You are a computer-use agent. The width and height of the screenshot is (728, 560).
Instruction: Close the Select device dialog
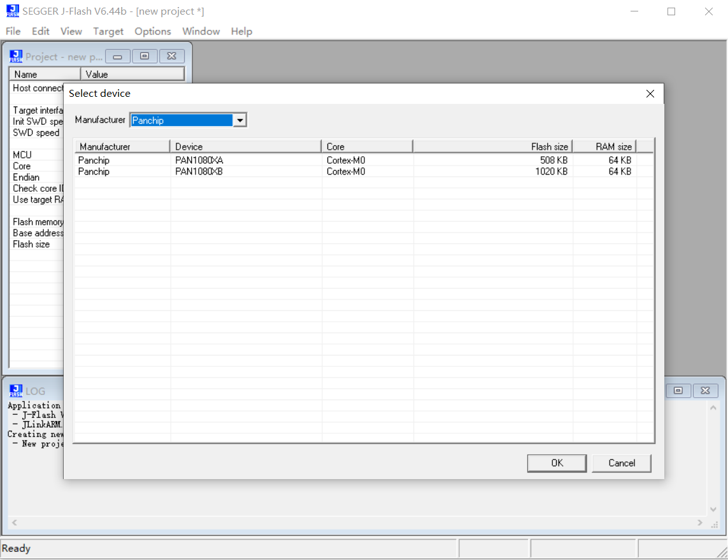pyautogui.click(x=650, y=94)
